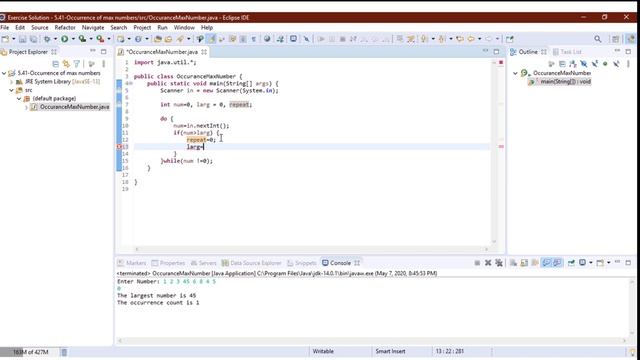Collapse OccuranceMaxNumber class in Outline

pyautogui.click(x=515, y=73)
